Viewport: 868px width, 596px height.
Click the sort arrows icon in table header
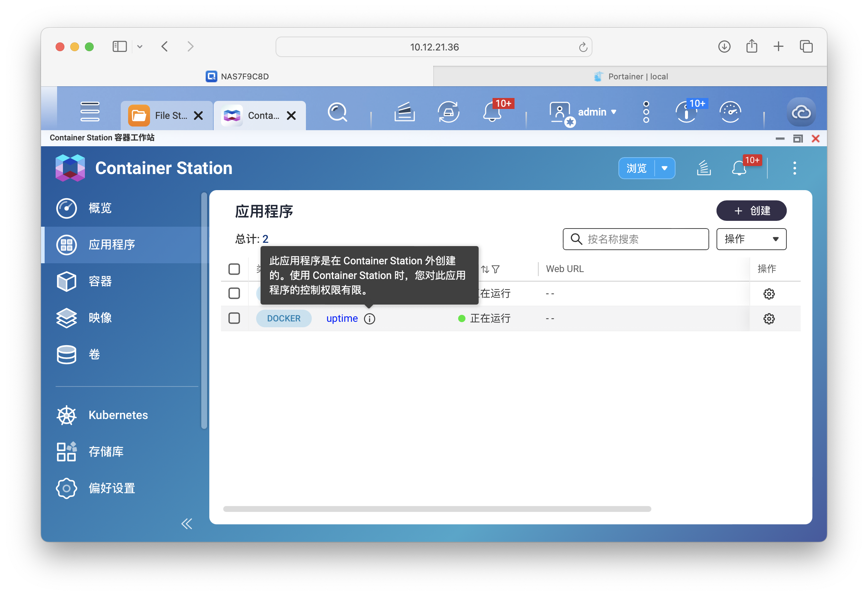pos(484,269)
